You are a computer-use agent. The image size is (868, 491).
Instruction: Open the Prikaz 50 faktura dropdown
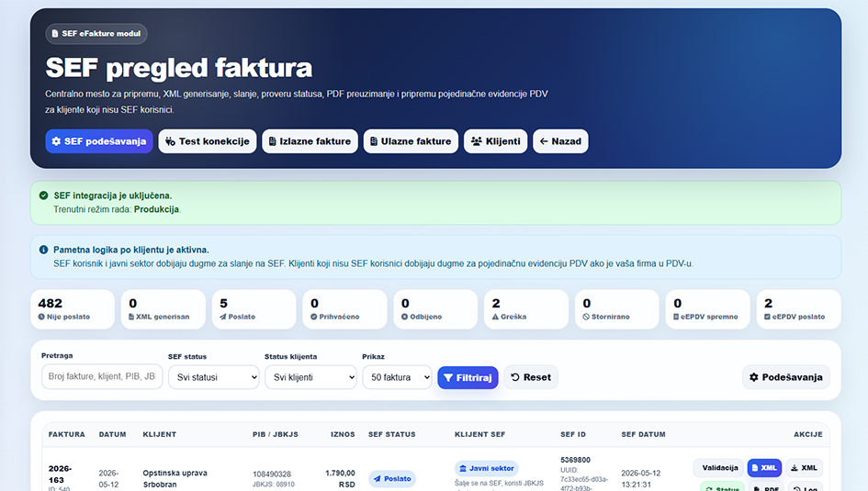coord(397,377)
